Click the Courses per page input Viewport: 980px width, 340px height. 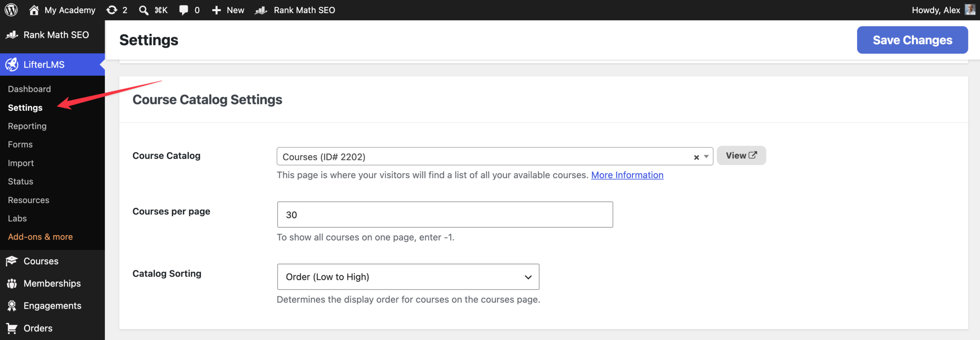point(445,215)
